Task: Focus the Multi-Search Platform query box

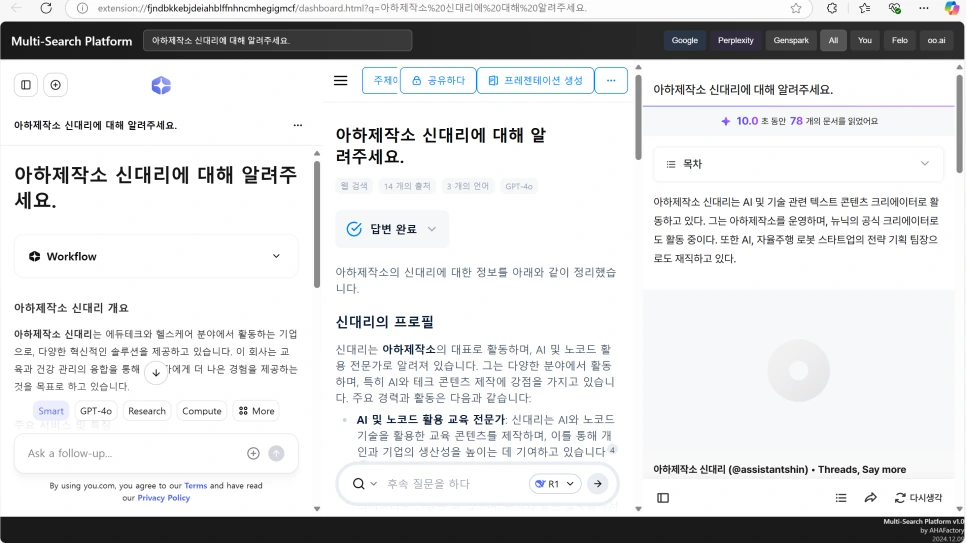Action: tap(278, 40)
